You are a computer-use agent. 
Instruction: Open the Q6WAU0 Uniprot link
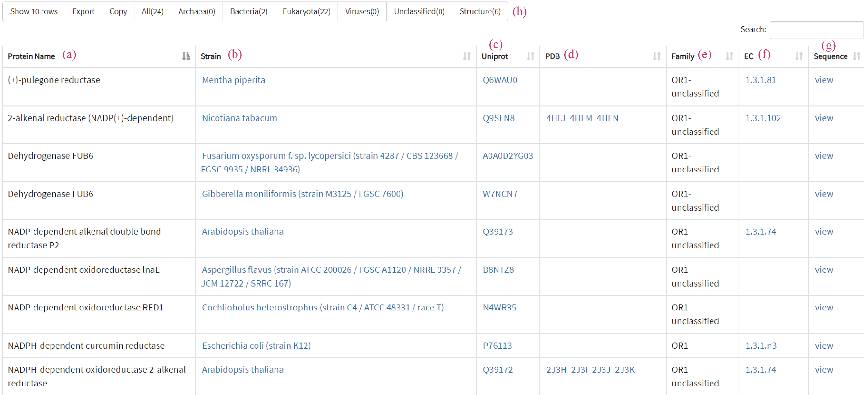500,80
